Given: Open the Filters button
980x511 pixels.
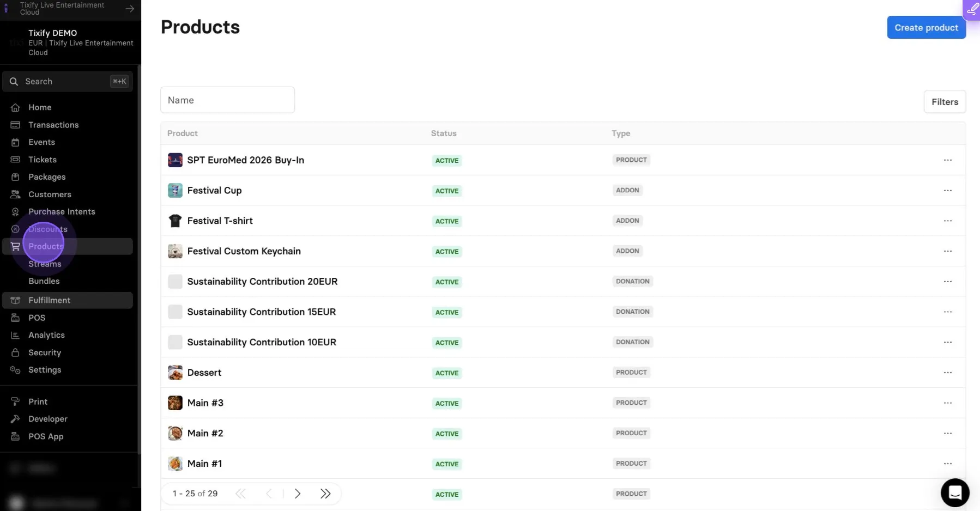Looking at the screenshot, I should pos(945,102).
